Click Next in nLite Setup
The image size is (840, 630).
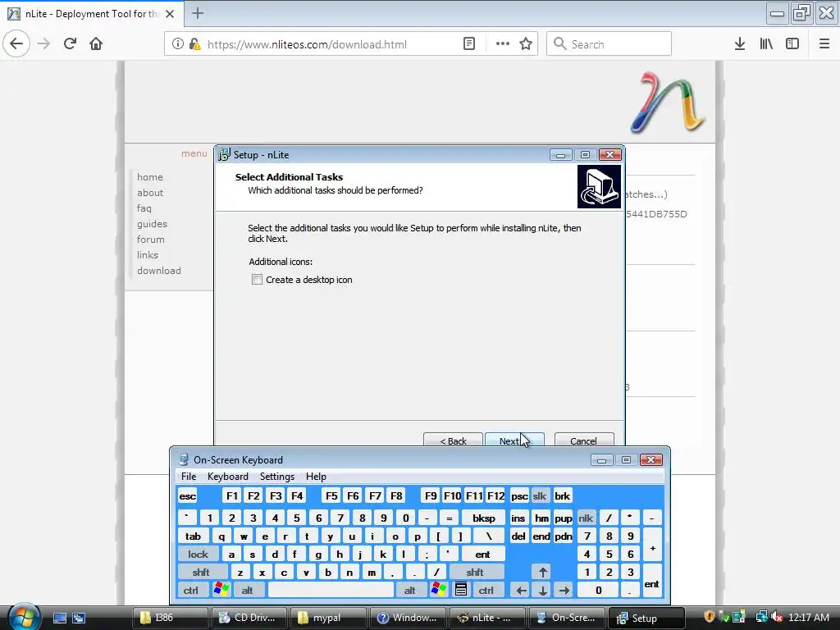click(514, 440)
